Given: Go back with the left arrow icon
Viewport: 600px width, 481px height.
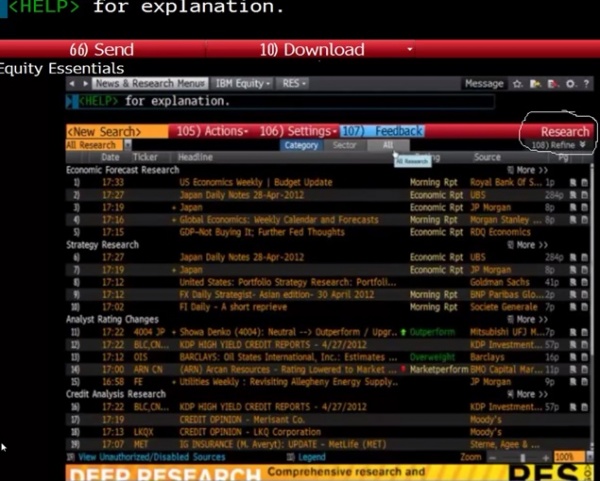Looking at the screenshot, I should tap(72, 83).
